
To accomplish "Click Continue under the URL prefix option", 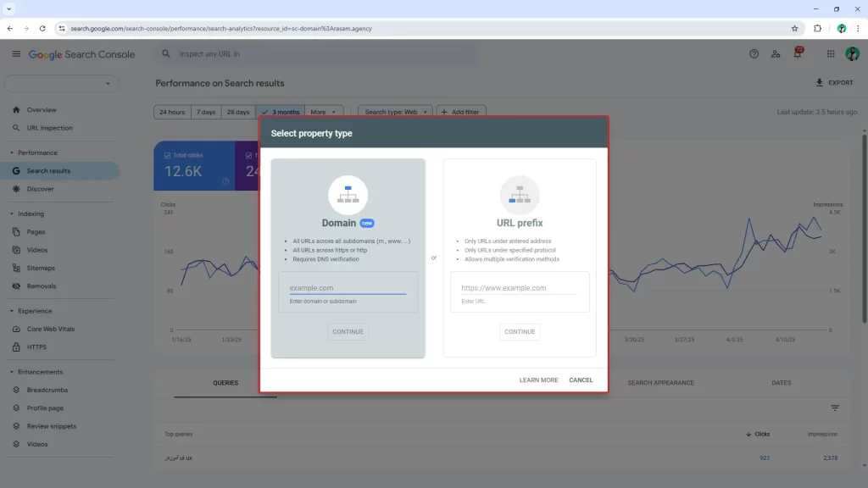I will point(520,331).
